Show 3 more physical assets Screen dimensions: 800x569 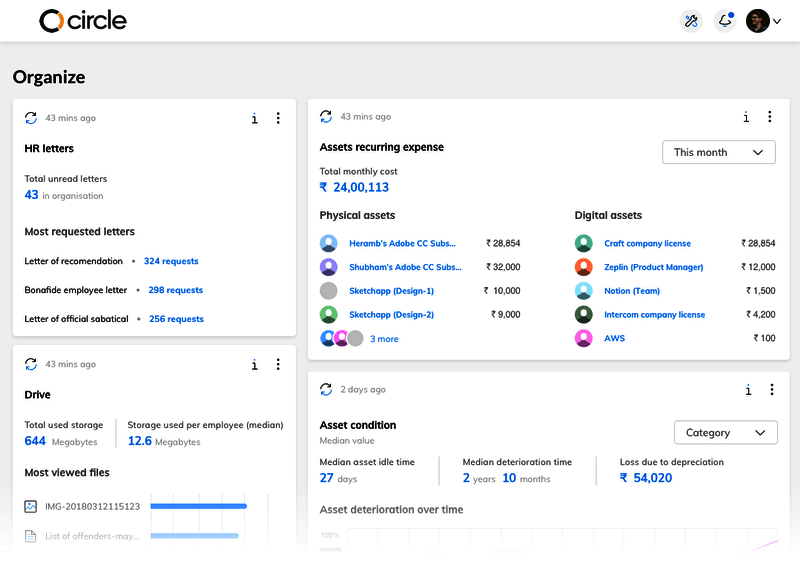coord(384,339)
